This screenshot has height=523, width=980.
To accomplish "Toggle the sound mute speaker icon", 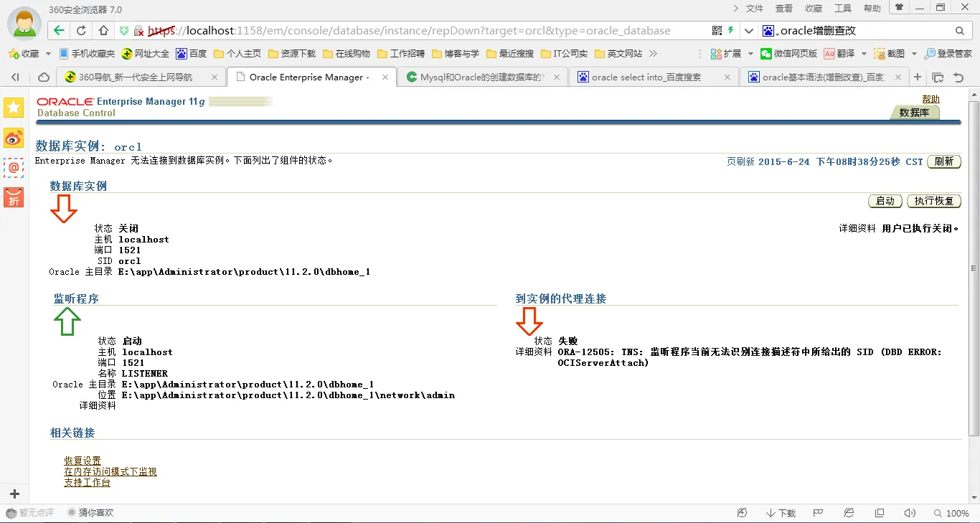I will point(910,513).
